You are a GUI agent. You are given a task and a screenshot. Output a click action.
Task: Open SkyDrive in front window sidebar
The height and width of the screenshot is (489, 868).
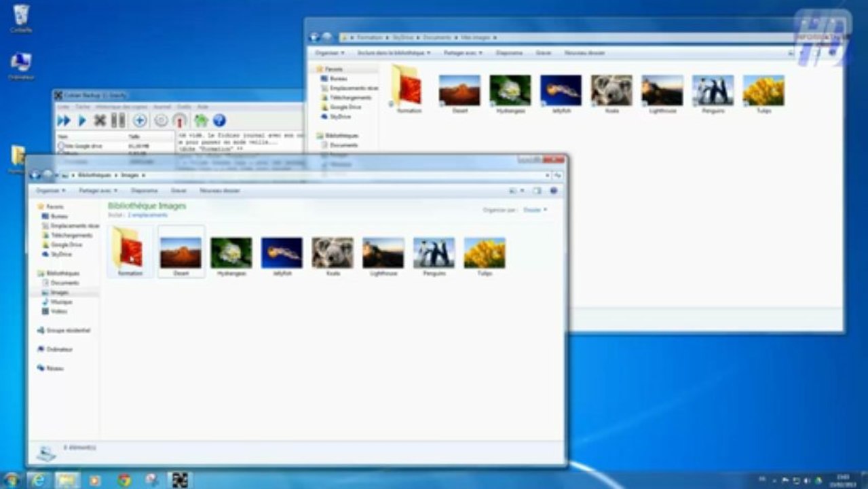pyautogui.click(x=56, y=254)
